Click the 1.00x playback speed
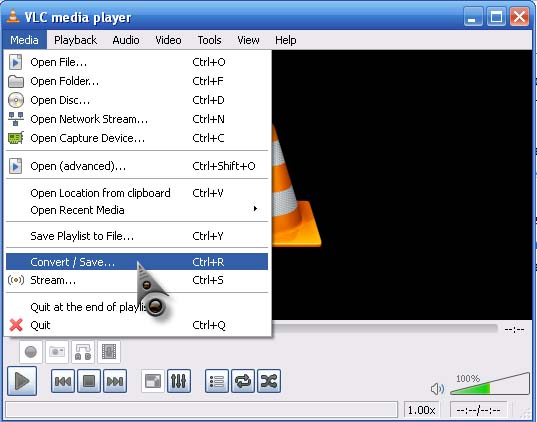537x422 pixels. tap(422, 410)
